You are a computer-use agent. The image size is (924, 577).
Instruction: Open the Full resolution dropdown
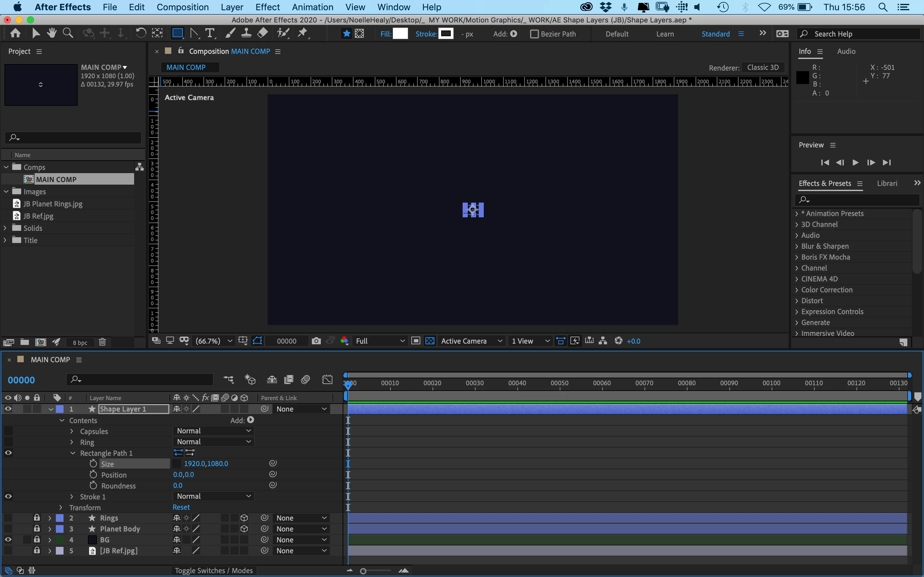[380, 341]
